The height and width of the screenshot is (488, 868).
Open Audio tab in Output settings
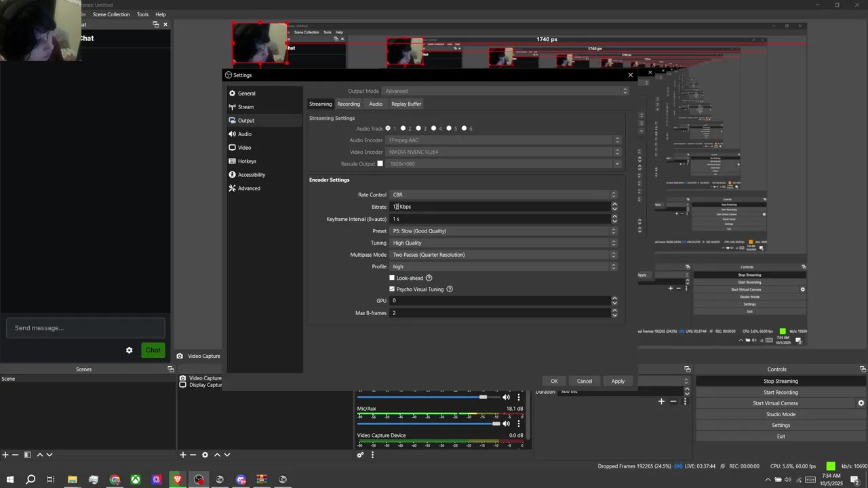(376, 104)
